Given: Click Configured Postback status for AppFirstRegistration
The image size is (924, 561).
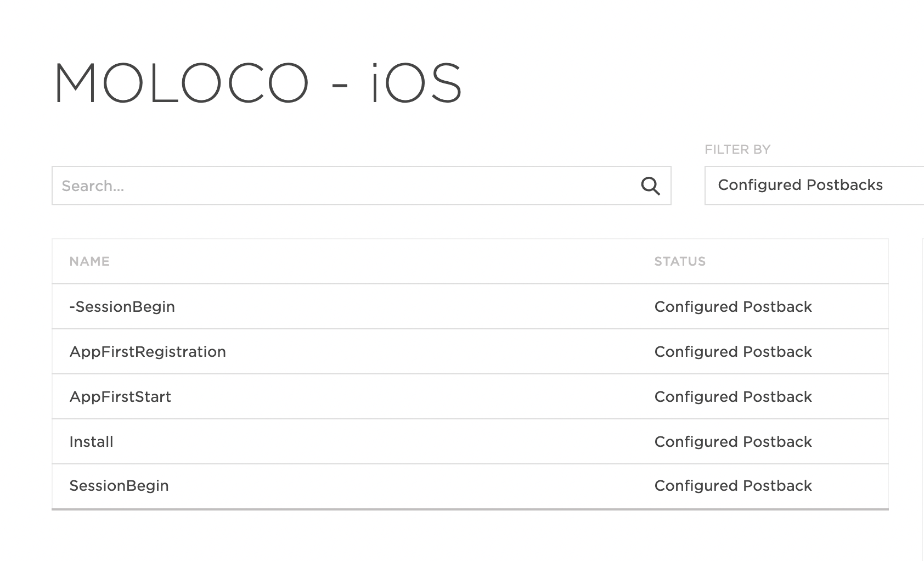Looking at the screenshot, I should 733,352.
